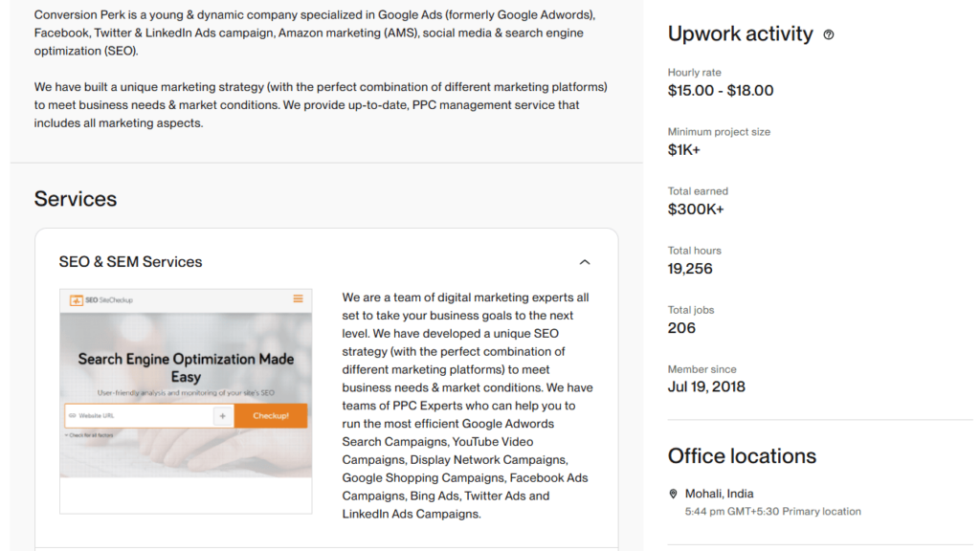This screenshot has width=980, height=551.
Task: Click the 5:44 pm GMT+5:30 Primary location line
Action: 772,512
